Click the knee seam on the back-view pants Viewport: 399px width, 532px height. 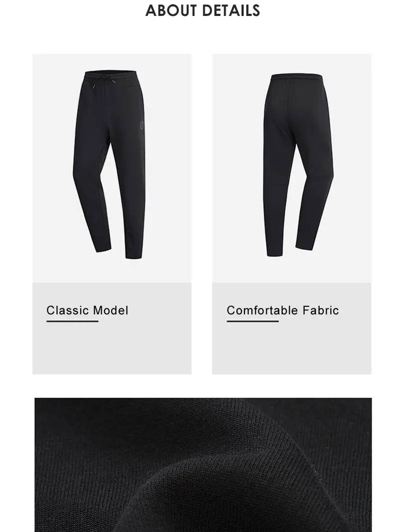(284, 184)
